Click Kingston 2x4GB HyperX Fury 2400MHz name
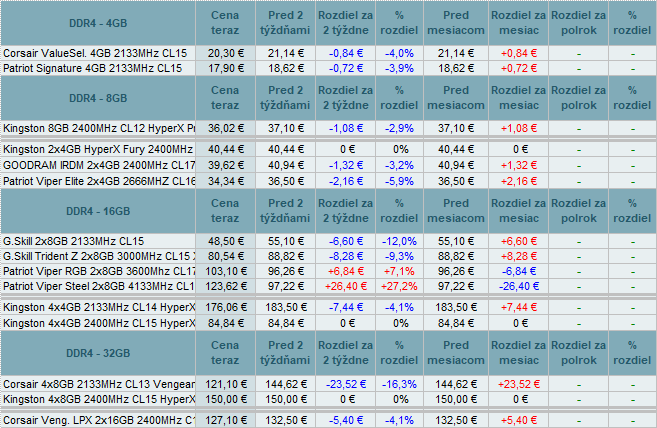 pos(98,149)
